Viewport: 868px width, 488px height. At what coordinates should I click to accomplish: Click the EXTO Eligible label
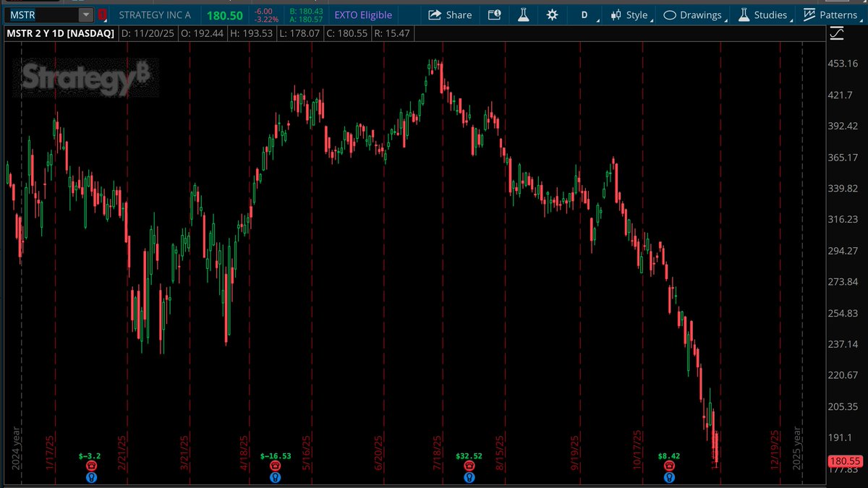(x=363, y=15)
